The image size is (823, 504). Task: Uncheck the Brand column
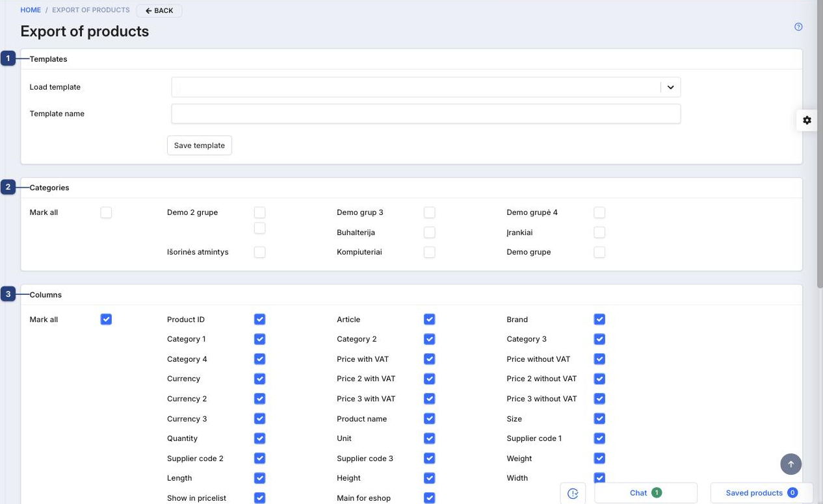599,320
